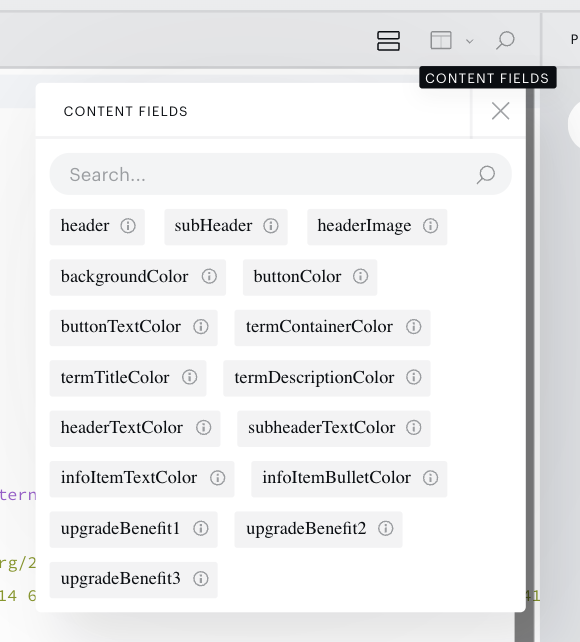
Task: Show info for the upgradeBenefit3 field
Action: [201, 579]
